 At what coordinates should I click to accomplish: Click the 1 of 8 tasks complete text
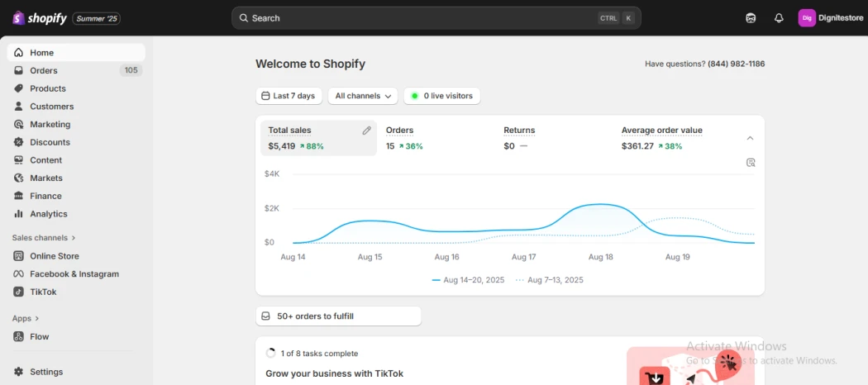point(319,354)
